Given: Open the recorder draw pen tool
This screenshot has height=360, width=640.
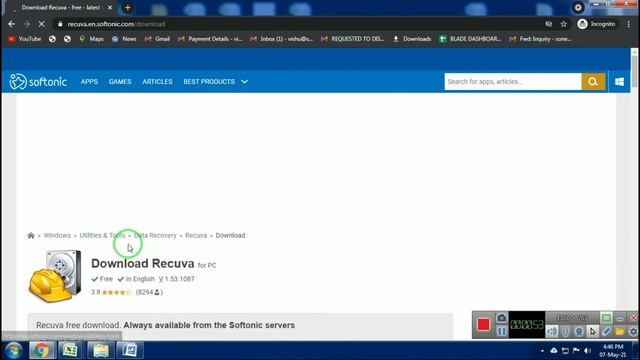Looking at the screenshot, I should click(x=606, y=331).
